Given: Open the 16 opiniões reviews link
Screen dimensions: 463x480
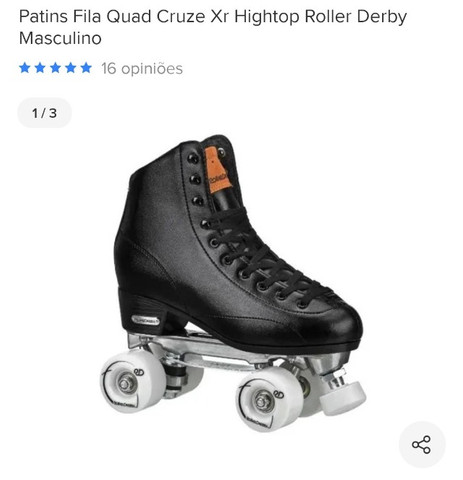Looking at the screenshot, I should pos(142,69).
